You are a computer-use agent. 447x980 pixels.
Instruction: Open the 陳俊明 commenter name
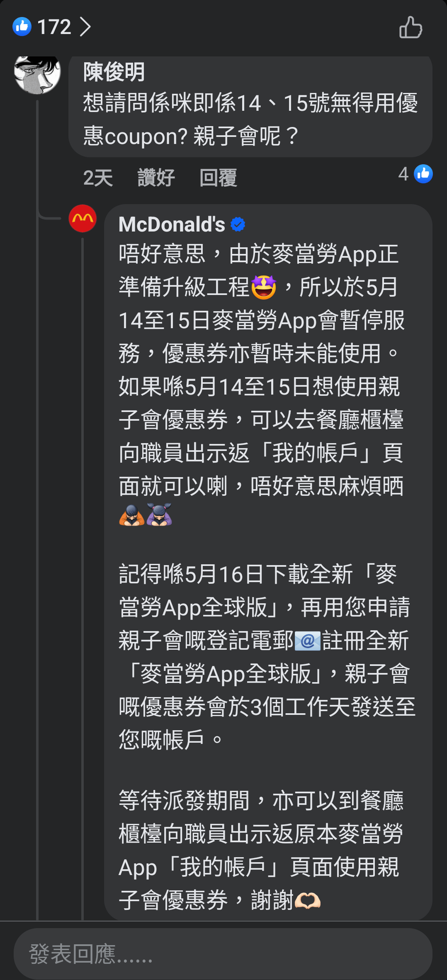(114, 72)
